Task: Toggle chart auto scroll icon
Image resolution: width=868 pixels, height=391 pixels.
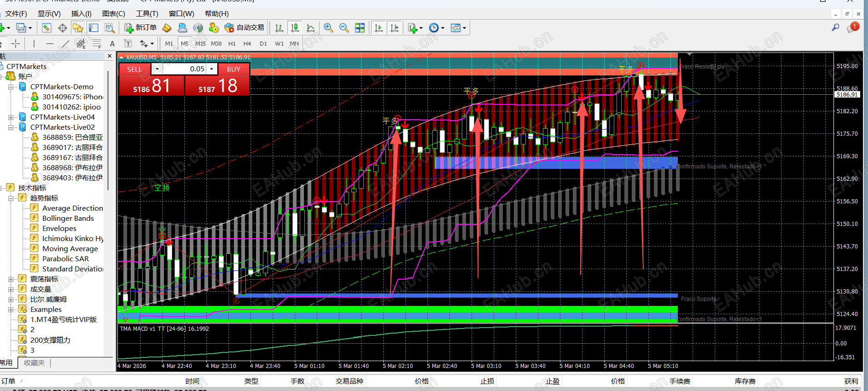Action: coord(379,28)
